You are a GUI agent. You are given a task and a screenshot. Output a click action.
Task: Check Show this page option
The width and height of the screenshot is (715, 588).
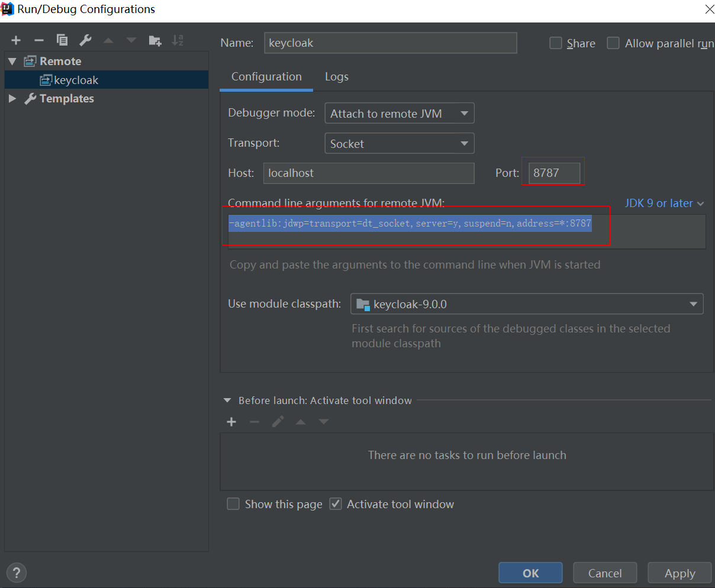coord(233,504)
